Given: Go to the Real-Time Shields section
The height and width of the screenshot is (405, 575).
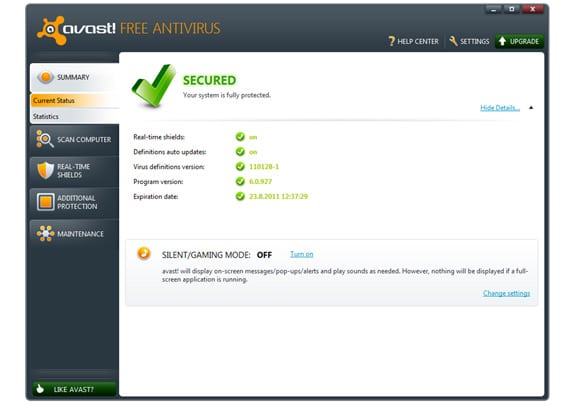Looking at the screenshot, I should pyautogui.click(x=74, y=171).
